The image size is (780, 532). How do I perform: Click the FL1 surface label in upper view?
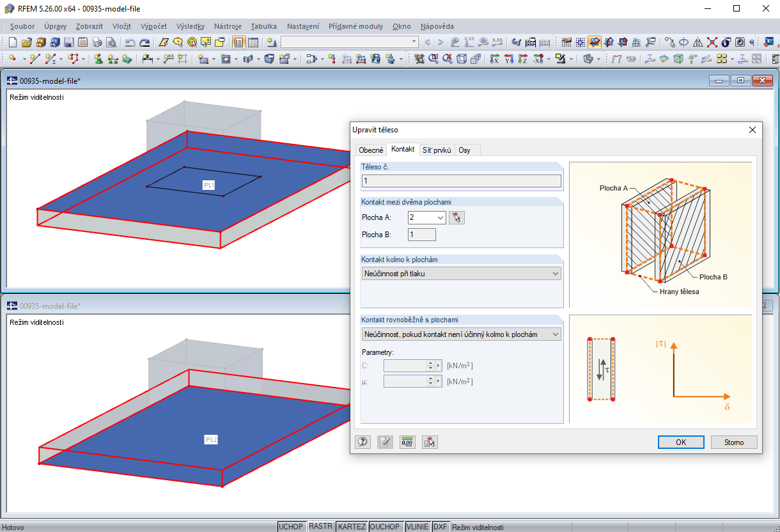coord(209,185)
